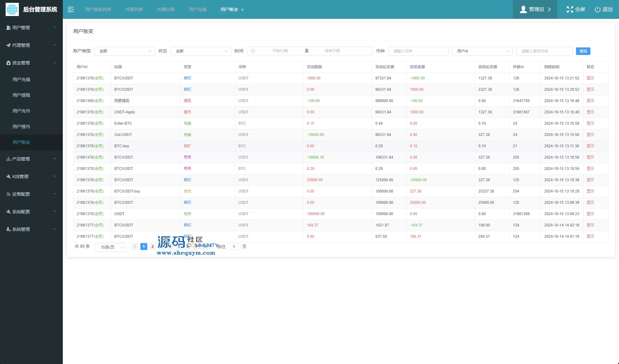This screenshot has height=364, width=619.
Task: Go to page 2 in pagination
Action: point(153,247)
